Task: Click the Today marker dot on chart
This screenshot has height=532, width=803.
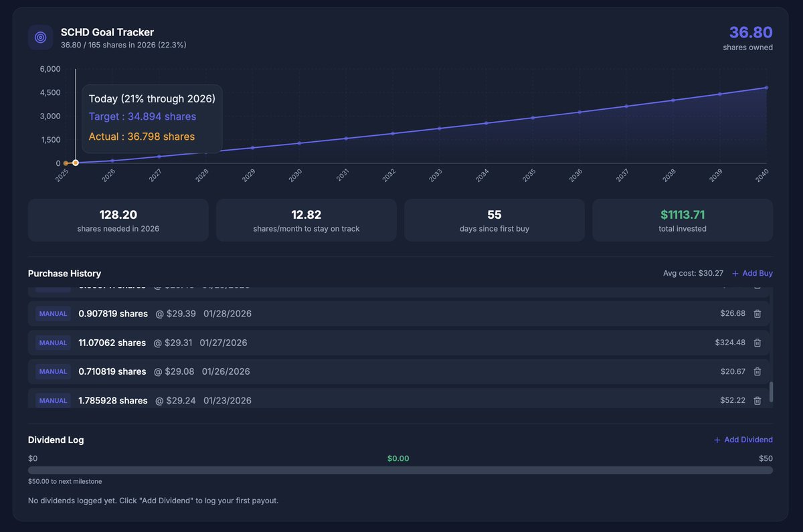Action: (76, 163)
